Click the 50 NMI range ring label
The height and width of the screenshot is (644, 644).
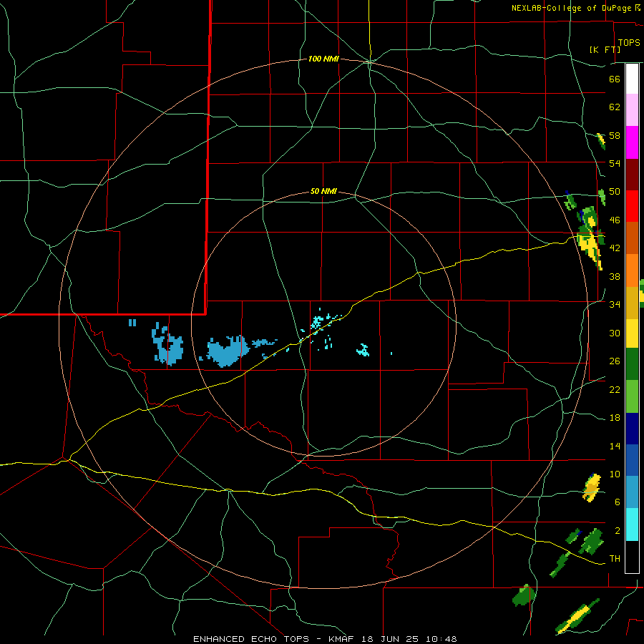pyautogui.click(x=323, y=191)
